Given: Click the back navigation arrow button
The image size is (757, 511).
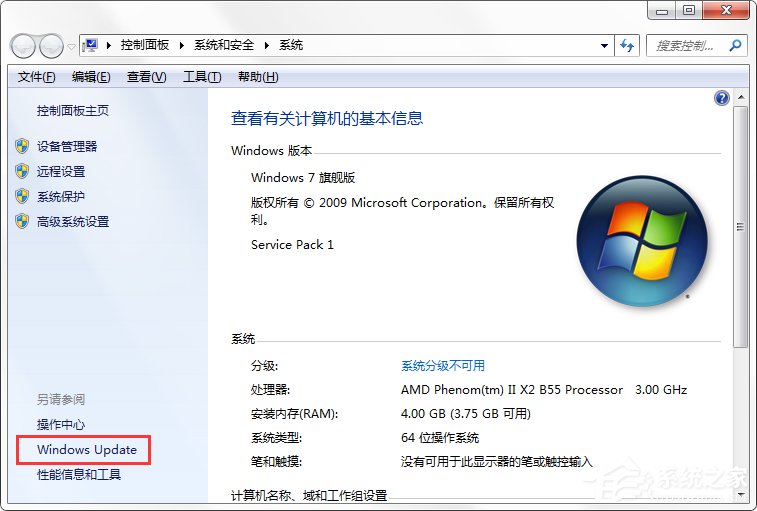Looking at the screenshot, I should 23,46.
